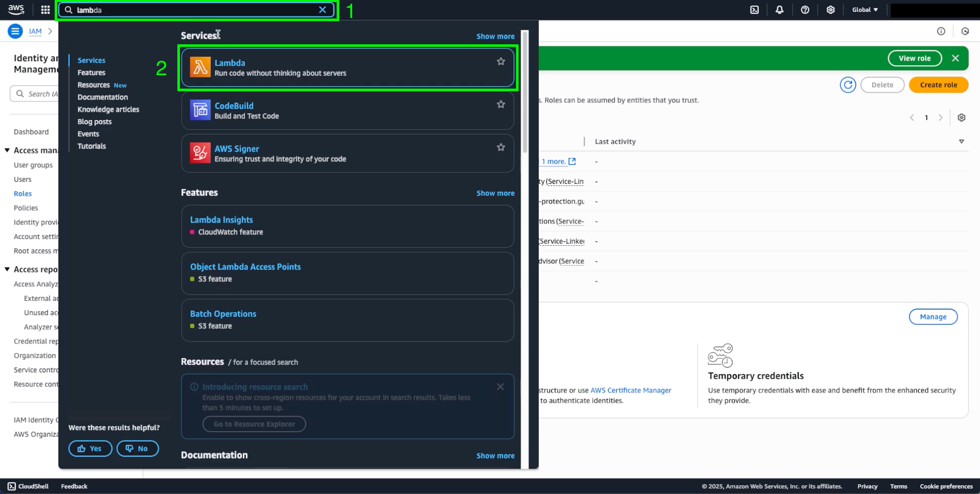Show more Features results
Viewport: 980px width, 494px height.
495,193
